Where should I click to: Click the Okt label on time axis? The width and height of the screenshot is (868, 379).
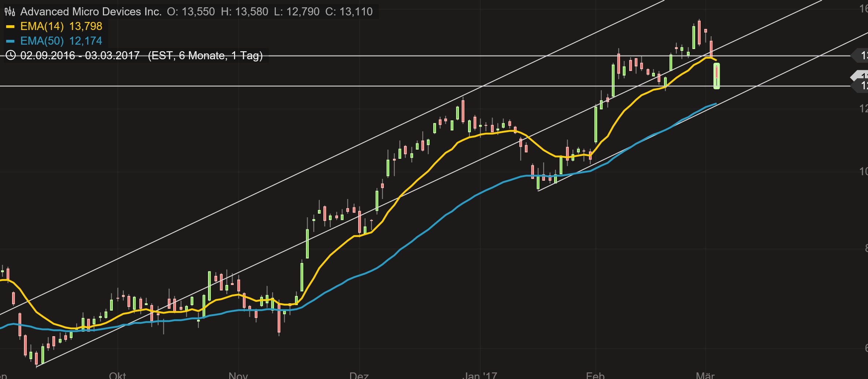(x=118, y=375)
